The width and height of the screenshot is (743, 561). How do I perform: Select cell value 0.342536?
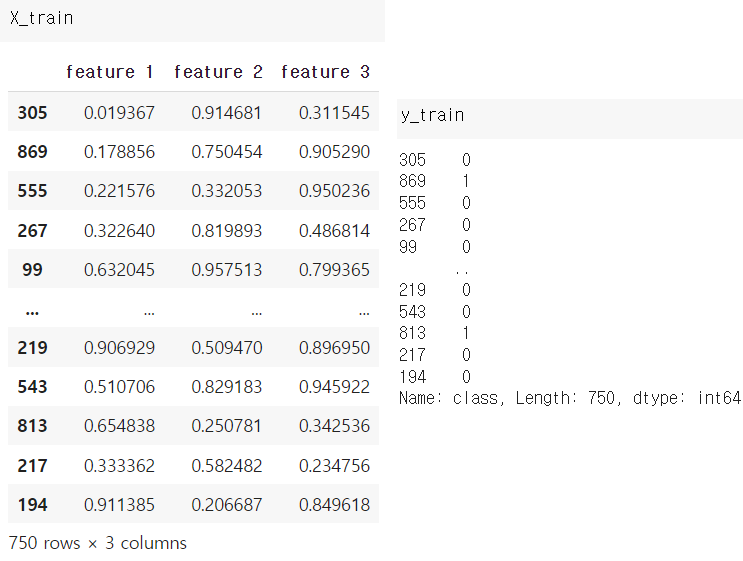point(334,425)
